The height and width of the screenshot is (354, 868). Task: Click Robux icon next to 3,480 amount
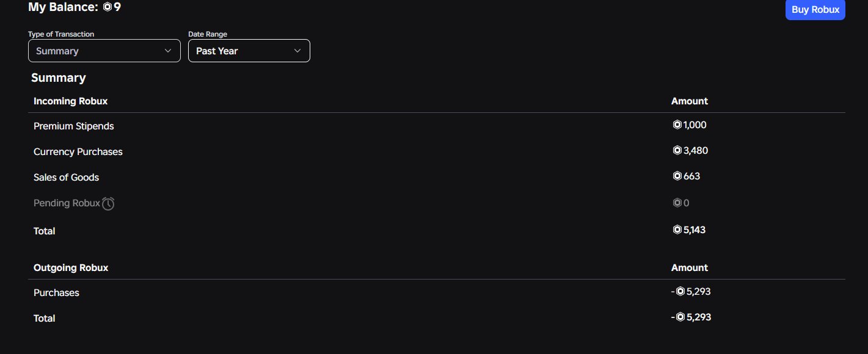(677, 151)
